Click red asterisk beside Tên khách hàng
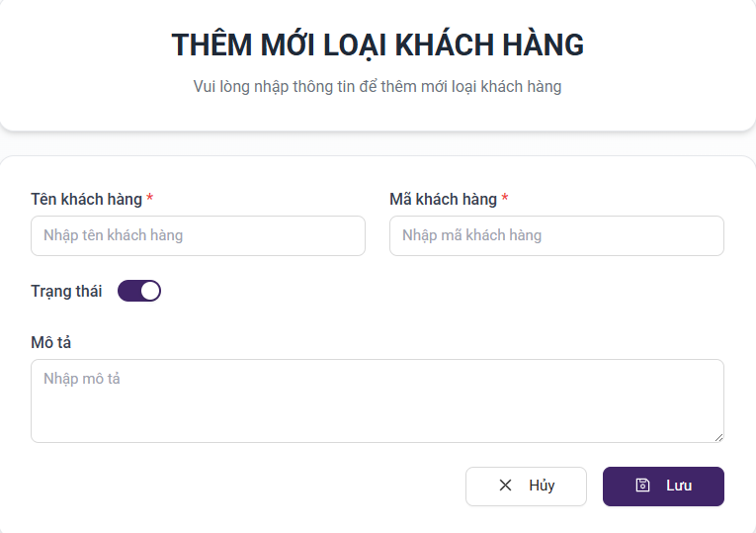This screenshot has width=756, height=533. coord(149,199)
